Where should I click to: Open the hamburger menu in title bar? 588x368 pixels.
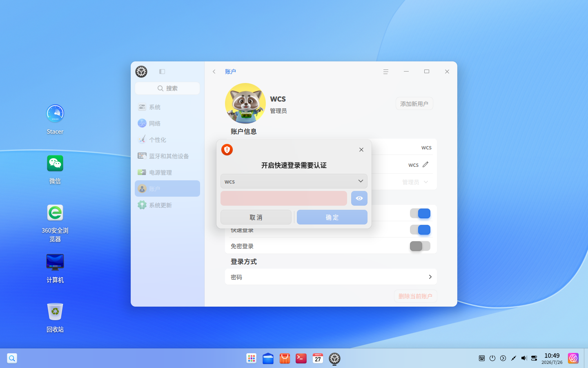tap(386, 72)
